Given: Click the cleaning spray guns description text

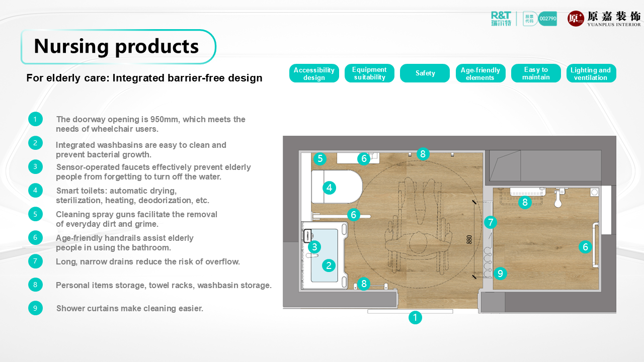Looking at the screenshot, I should tap(136, 219).
